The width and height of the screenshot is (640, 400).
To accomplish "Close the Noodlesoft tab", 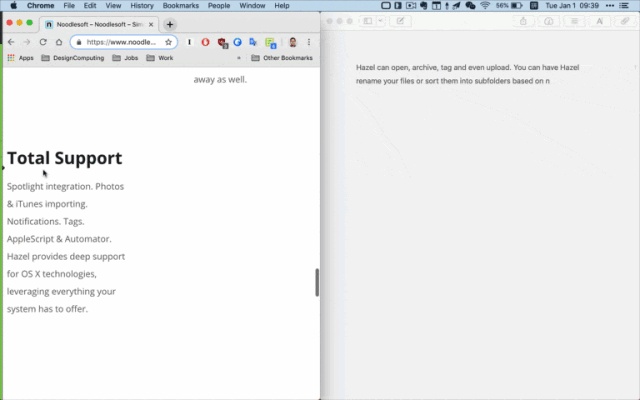I will coord(151,24).
